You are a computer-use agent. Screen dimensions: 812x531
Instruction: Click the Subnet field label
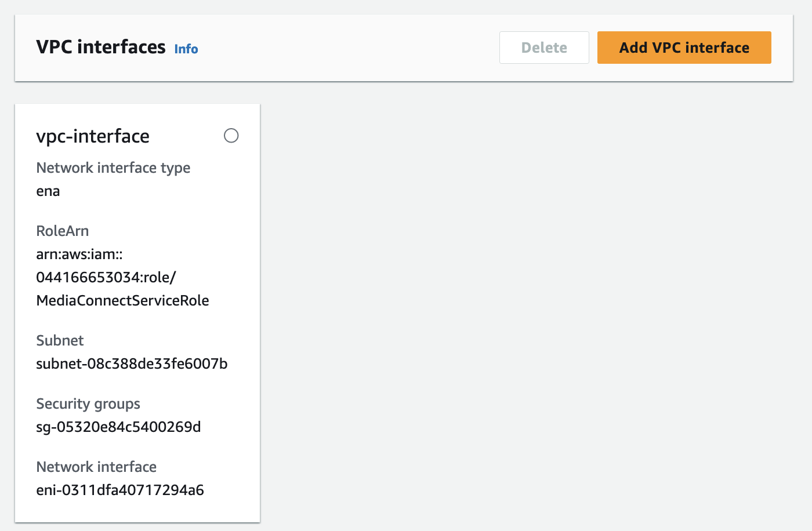[60, 341]
